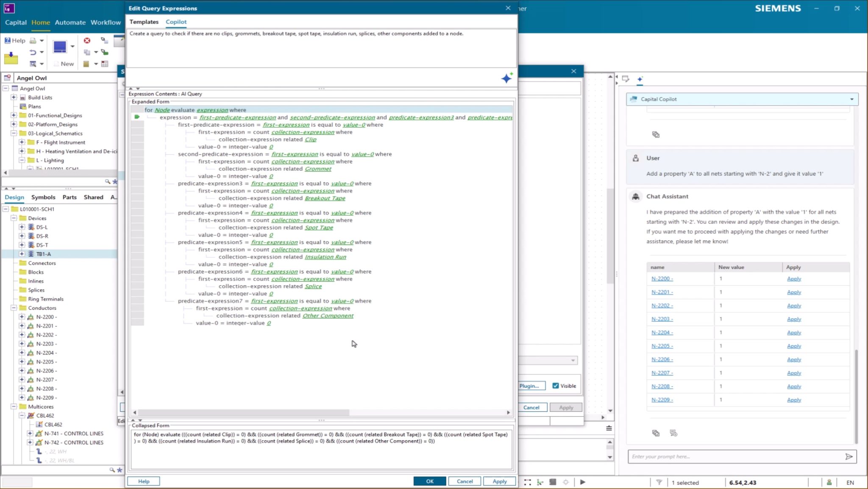Open the Undo dropdown arrow

click(x=42, y=52)
